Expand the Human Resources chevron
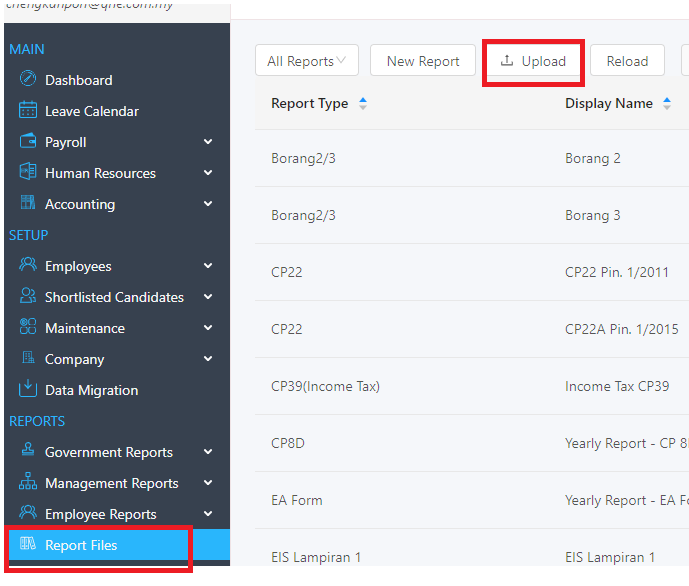 pyautogui.click(x=208, y=173)
